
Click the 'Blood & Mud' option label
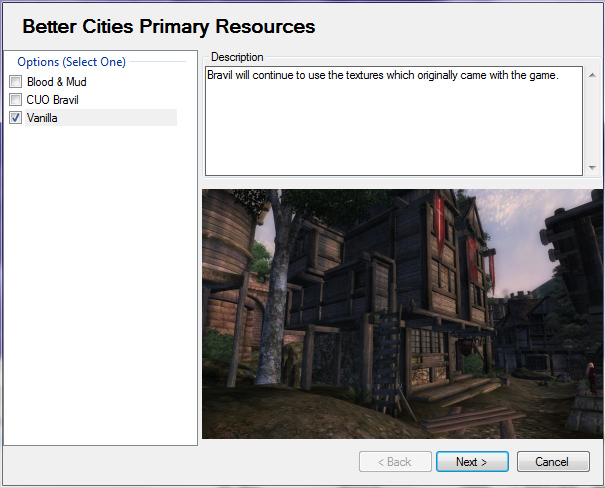point(56,82)
